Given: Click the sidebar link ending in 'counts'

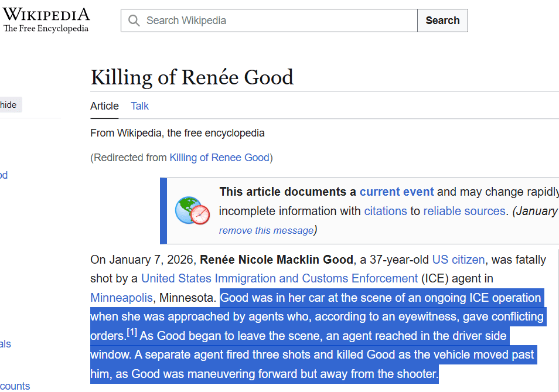Looking at the screenshot, I should pyautogui.click(x=15, y=386).
